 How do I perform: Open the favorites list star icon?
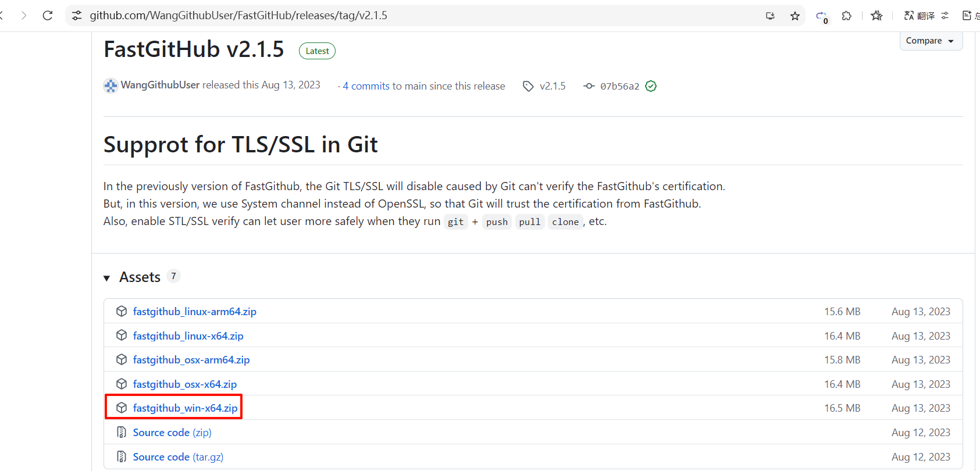[876, 16]
